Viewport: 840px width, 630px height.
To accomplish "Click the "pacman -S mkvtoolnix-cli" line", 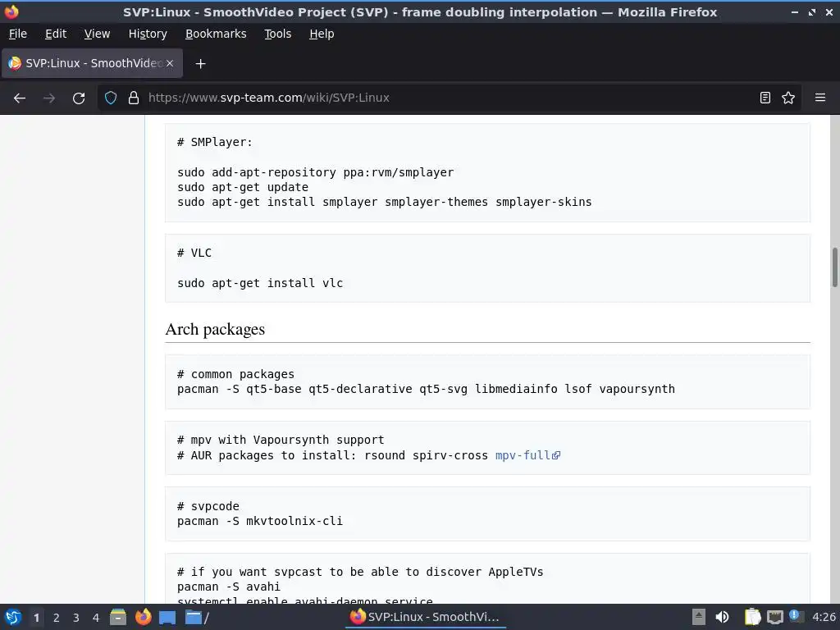I will click(260, 521).
